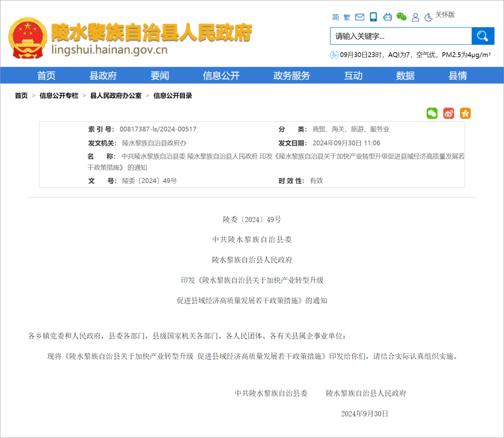Share article via red Weibo icon
Image resolution: width=504 pixels, height=438 pixels.
(449, 113)
